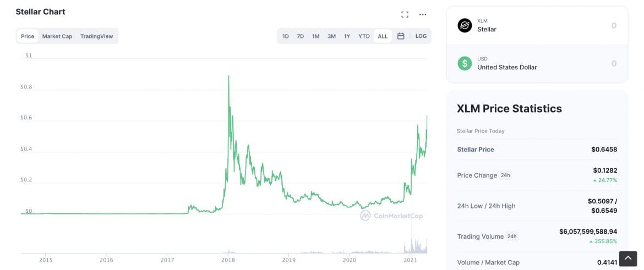Select the 3M time range button
The height and width of the screenshot is (270, 644).
(x=331, y=36)
